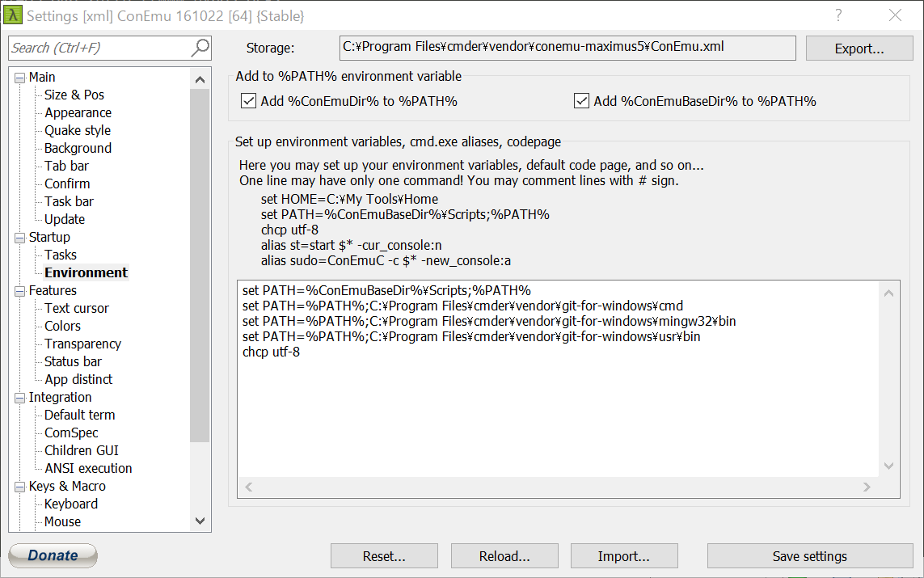Screen dimensions: 924x578
Task: Open Appearance settings page
Action: [x=78, y=112]
